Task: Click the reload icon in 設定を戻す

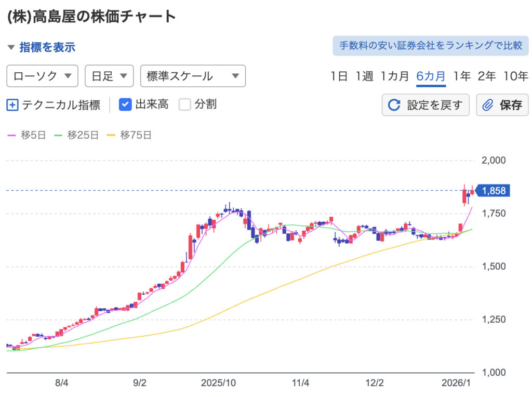Action: (x=394, y=105)
